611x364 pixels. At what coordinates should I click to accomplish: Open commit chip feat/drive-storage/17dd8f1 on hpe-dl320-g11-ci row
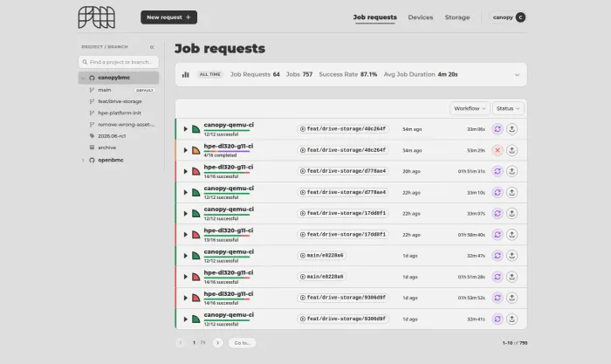(343, 234)
